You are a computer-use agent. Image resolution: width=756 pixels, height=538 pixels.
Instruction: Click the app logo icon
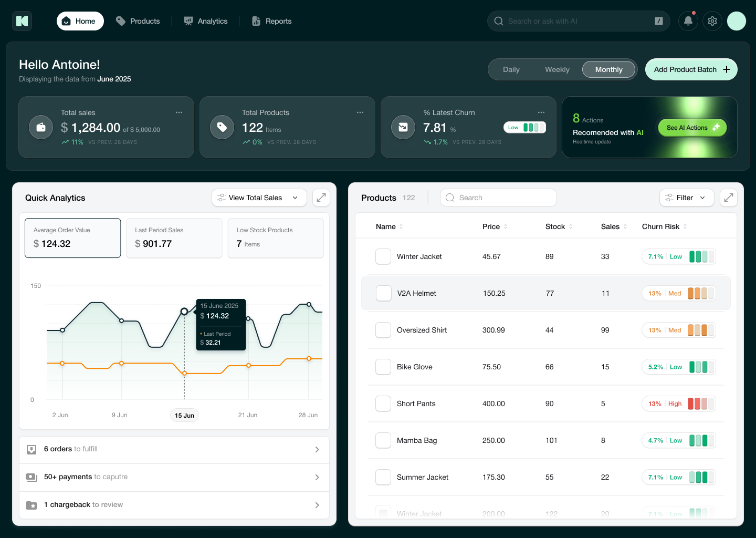22,21
